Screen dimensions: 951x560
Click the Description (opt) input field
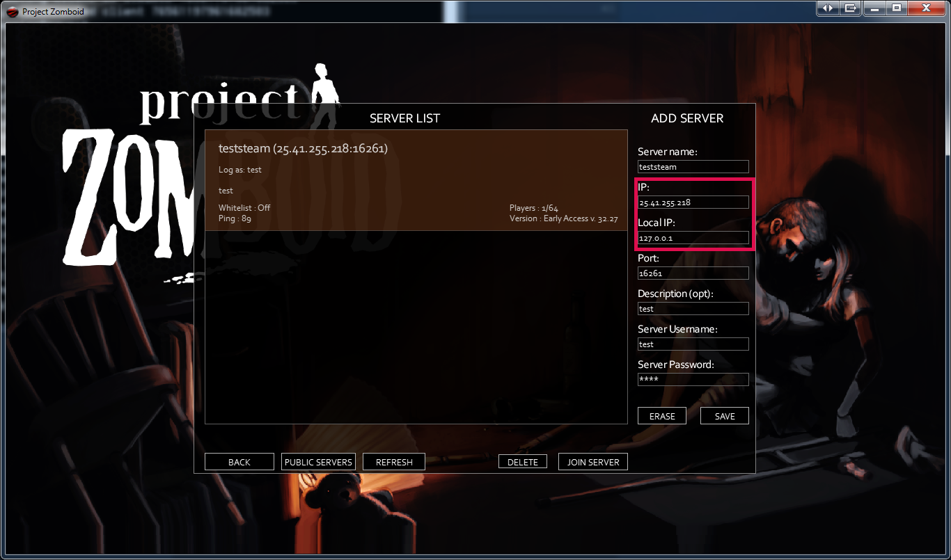pos(693,309)
